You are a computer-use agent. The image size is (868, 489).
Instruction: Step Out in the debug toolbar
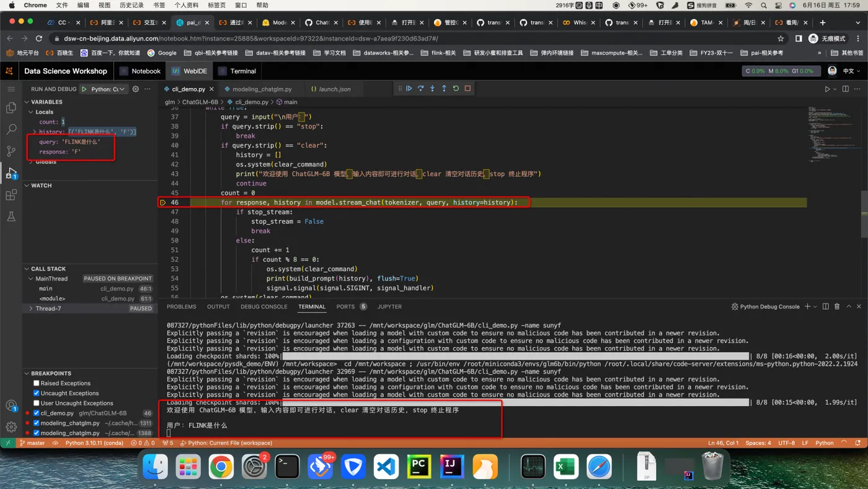[444, 89]
